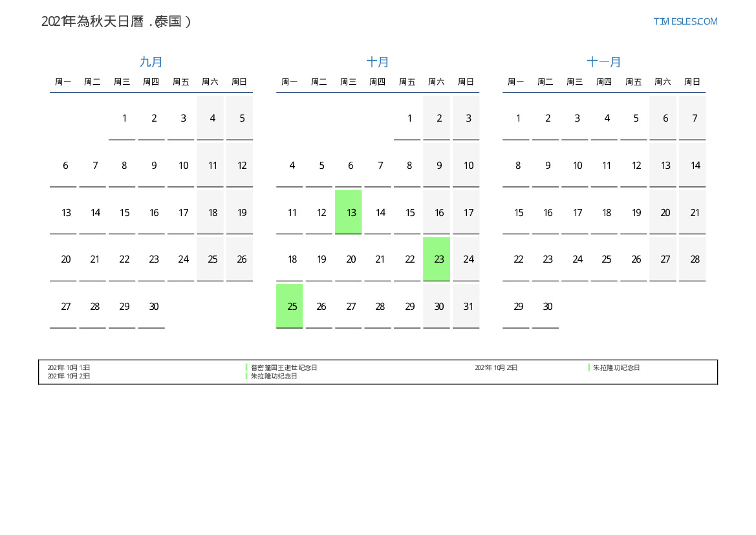The image size is (756, 535).
Task: Click green highlighted October 23 cell
Action: [x=437, y=259]
